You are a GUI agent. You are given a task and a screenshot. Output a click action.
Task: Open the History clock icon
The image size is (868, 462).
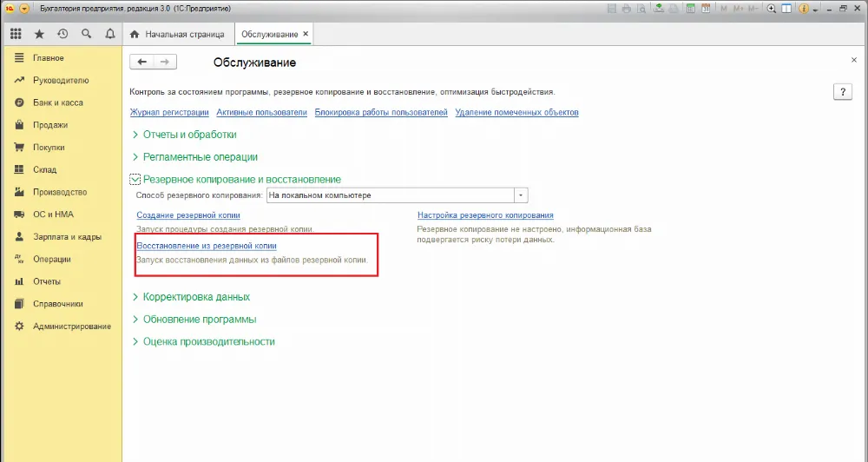click(x=62, y=34)
